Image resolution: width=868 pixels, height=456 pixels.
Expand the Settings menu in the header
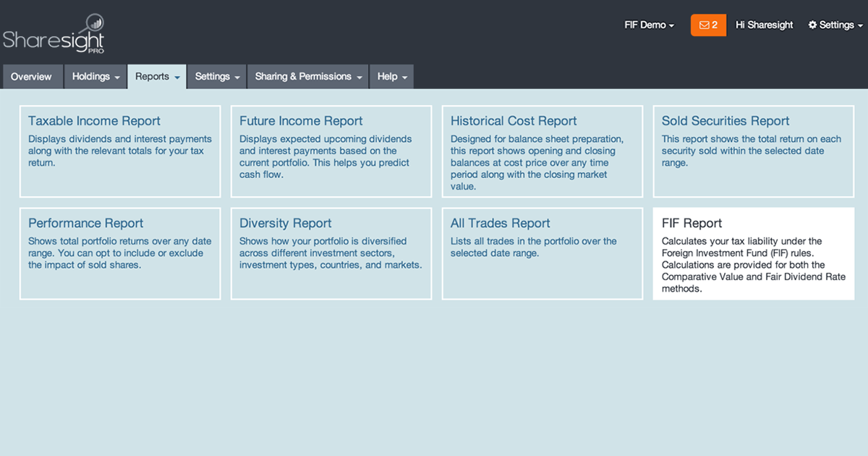point(835,25)
